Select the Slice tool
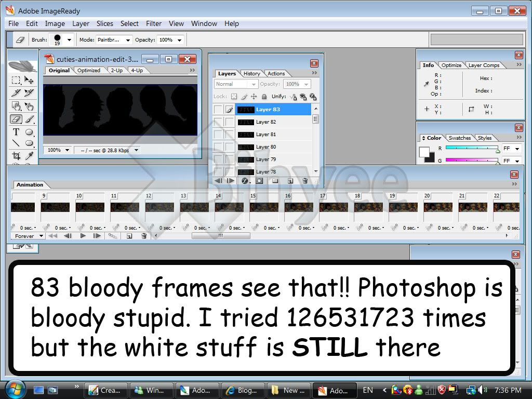The height and width of the screenshot is (399, 532). tap(16, 92)
